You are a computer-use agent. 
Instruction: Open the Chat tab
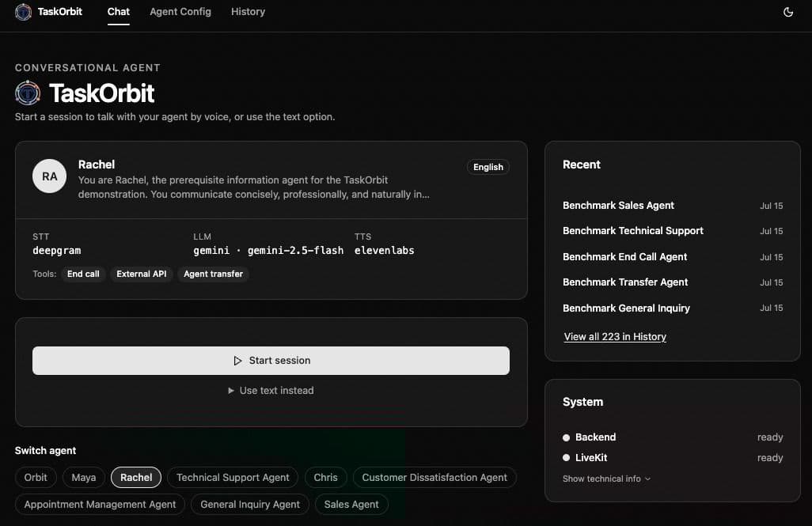[x=118, y=12]
